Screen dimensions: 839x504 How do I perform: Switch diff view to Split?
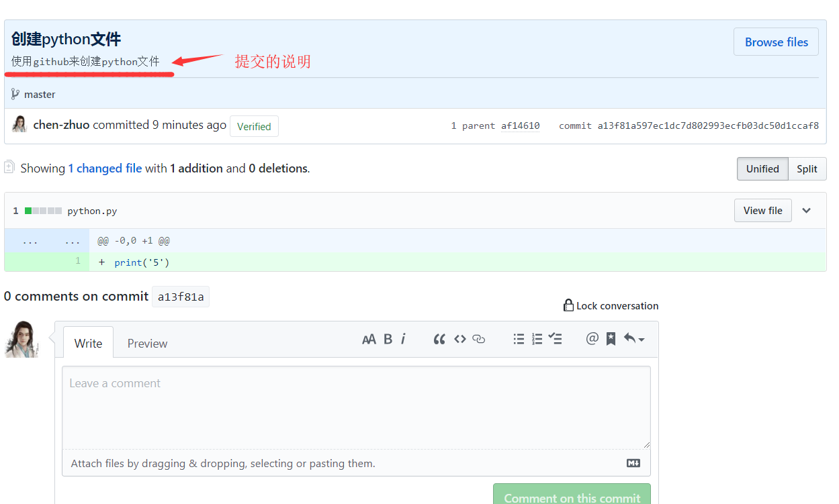807,169
